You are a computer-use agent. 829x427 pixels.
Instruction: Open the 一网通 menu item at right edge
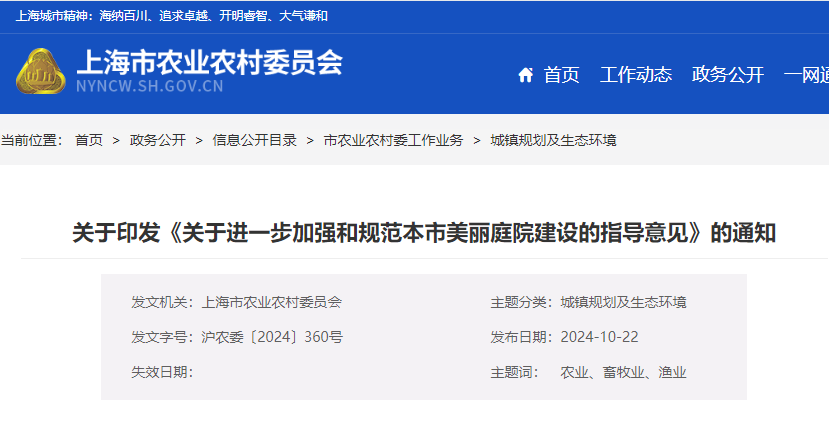(x=806, y=75)
